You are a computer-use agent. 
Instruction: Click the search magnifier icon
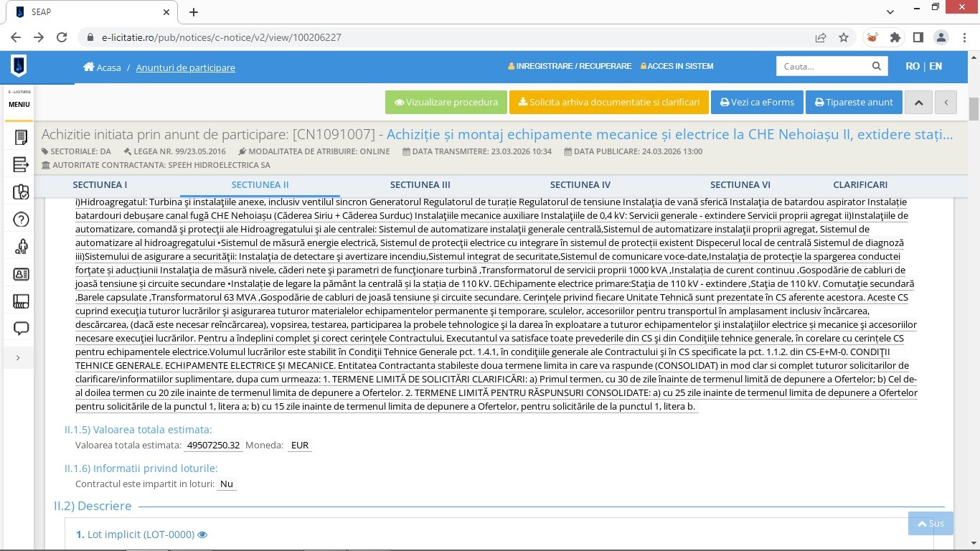tap(876, 66)
